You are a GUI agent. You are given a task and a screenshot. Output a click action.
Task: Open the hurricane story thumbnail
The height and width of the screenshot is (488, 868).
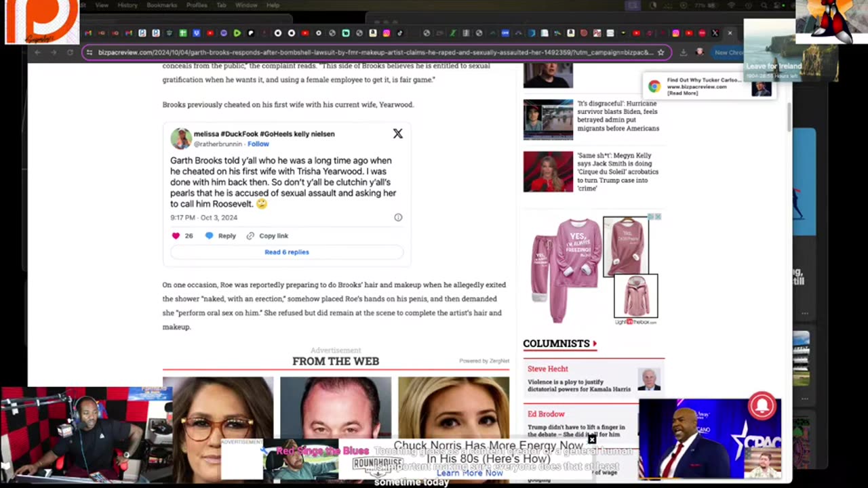[x=548, y=119]
